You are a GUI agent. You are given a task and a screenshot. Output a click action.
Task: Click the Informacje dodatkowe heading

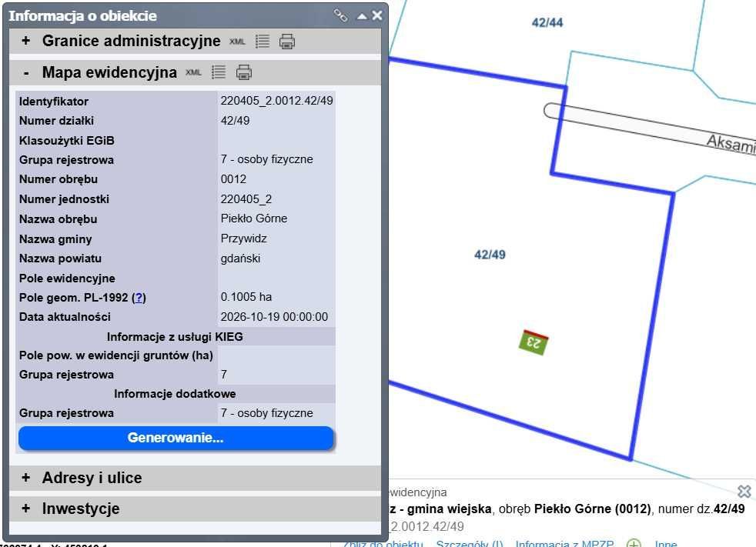point(175,394)
